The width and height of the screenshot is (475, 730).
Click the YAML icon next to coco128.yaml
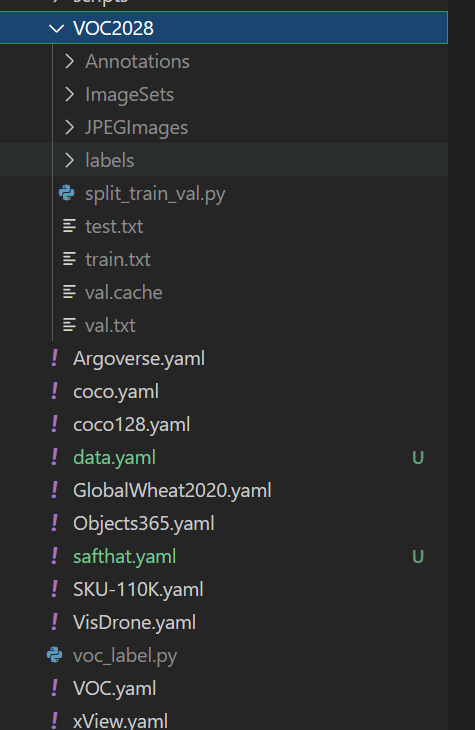[54, 425]
